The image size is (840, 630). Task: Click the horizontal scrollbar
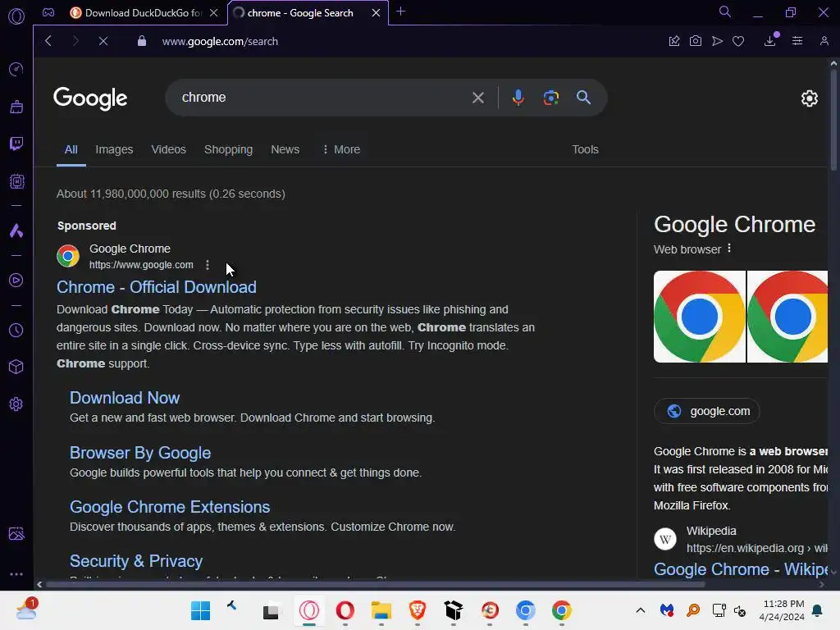coord(375,584)
